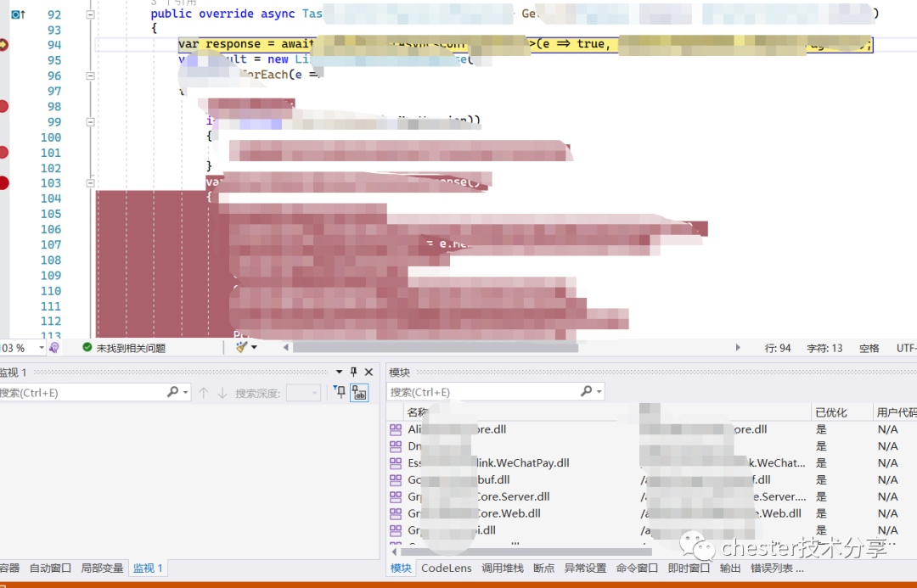The width and height of the screenshot is (917, 588).
Task: Close the 监视 1 panel
Action: click(x=369, y=372)
